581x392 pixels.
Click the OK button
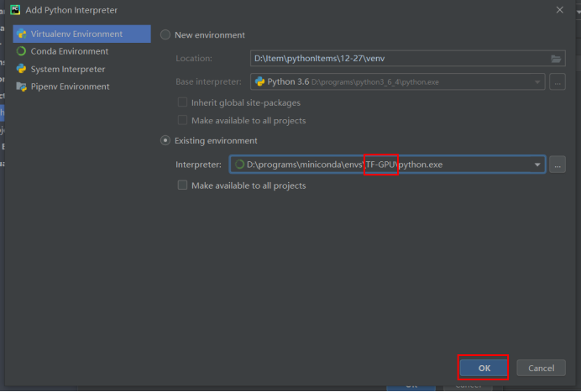click(484, 368)
